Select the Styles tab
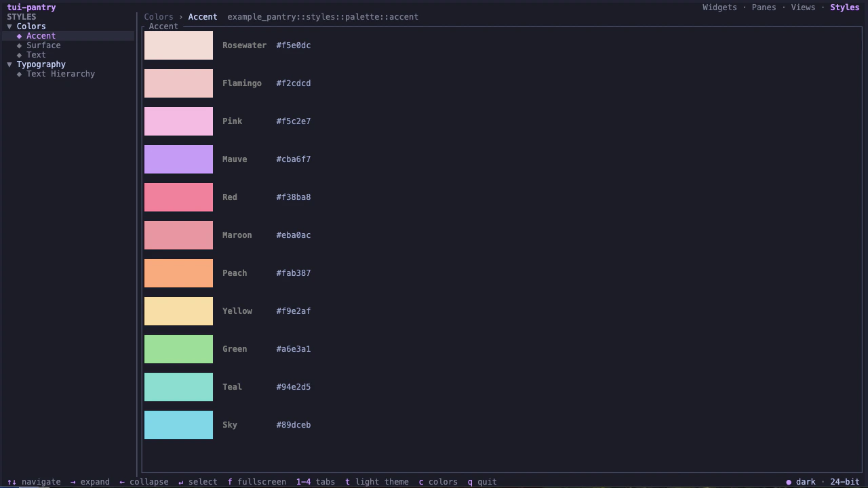 [844, 7]
